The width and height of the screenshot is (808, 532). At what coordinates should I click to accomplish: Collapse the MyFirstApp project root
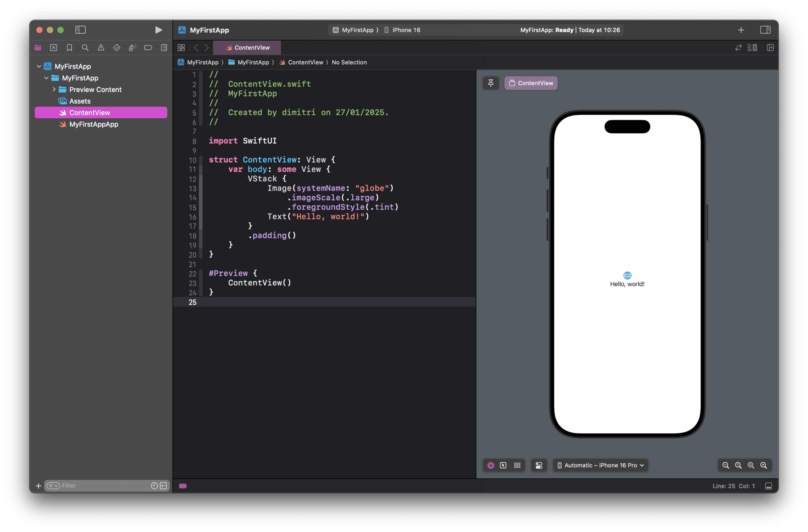point(39,66)
